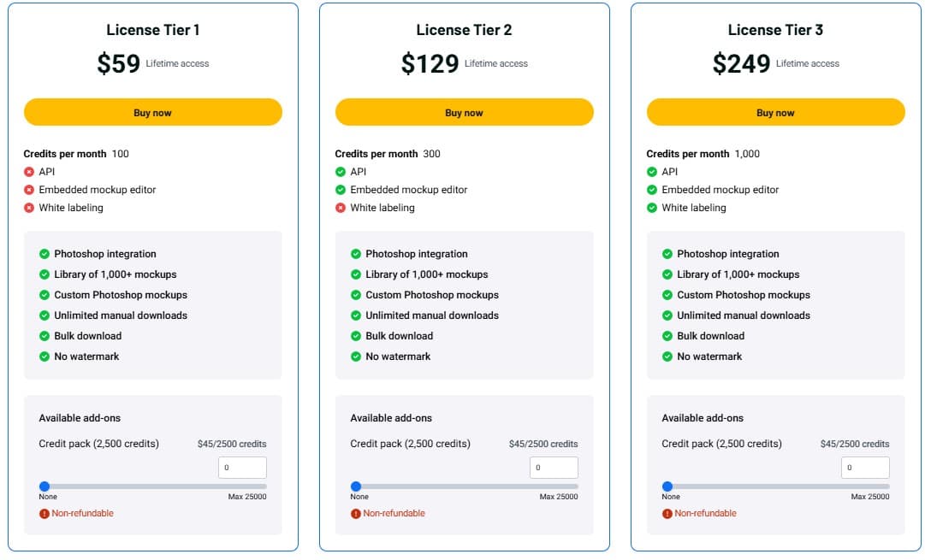The image size is (925, 560).
Task: Click green check beside Tier 2 API
Action: [x=341, y=172]
